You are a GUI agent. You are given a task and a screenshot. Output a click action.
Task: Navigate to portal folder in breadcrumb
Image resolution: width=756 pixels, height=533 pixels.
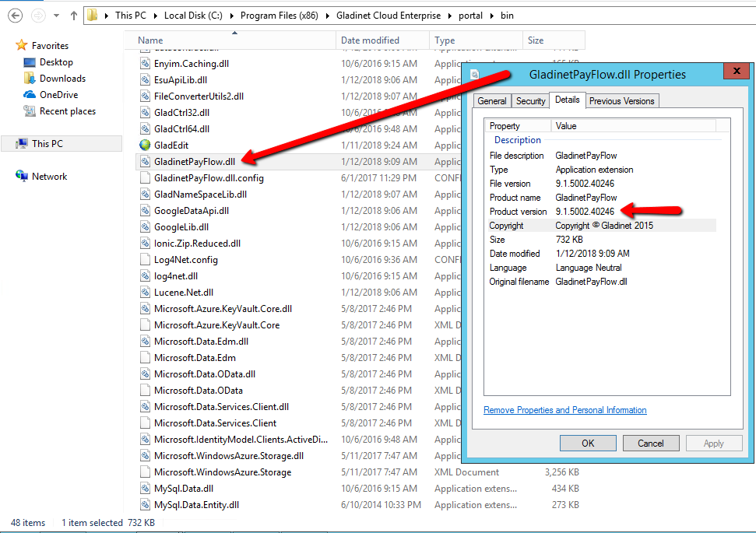pyautogui.click(x=470, y=16)
